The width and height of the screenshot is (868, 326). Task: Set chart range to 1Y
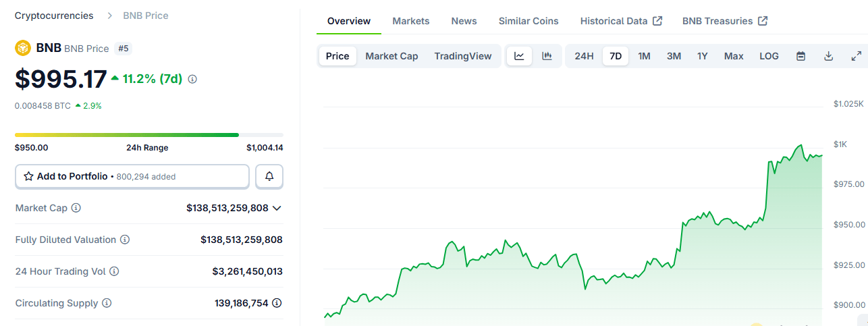point(703,56)
